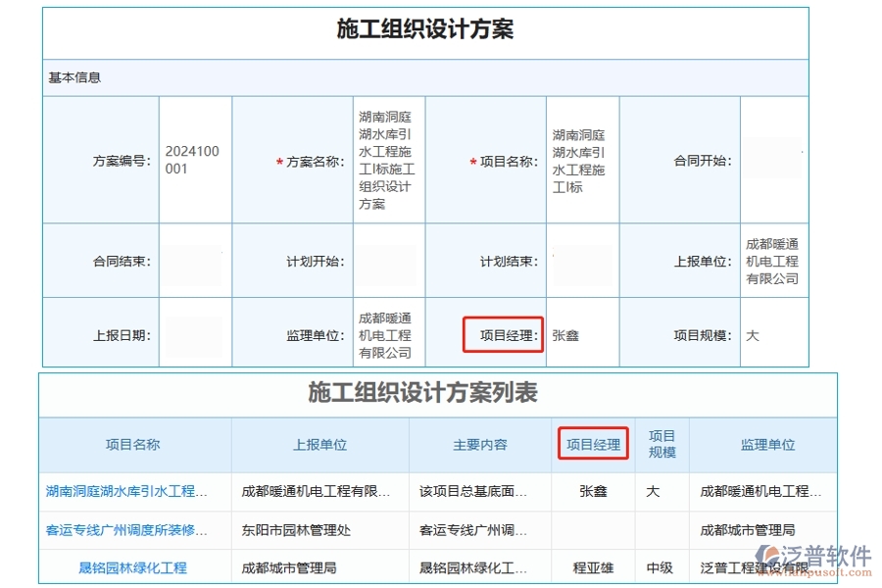Click the 方案编号 value 2024100001
882x588 pixels.
coord(192,158)
